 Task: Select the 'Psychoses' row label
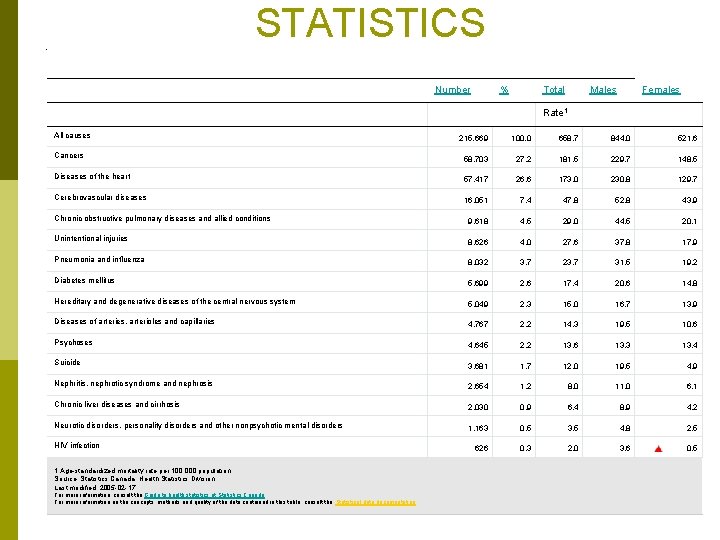coord(73,343)
